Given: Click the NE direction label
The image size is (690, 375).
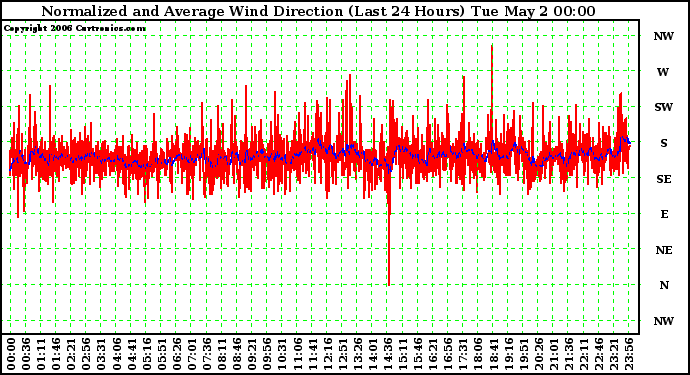Looking at the screenshot, I should (x=664, y=250).
